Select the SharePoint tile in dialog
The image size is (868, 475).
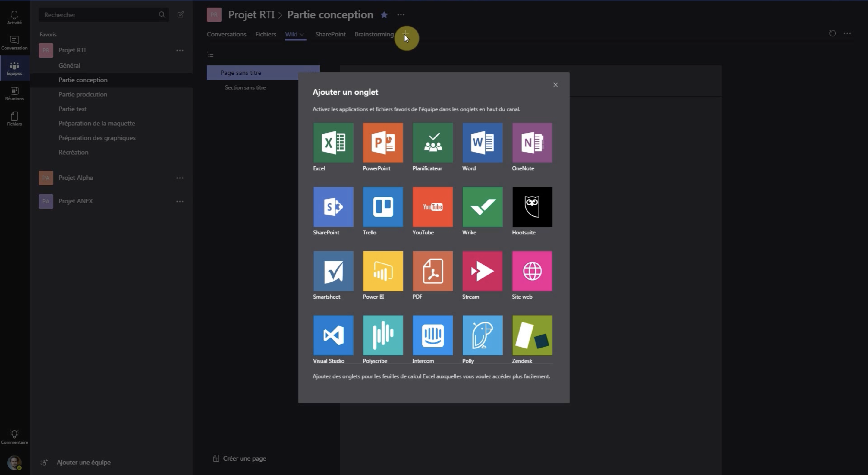[x=333, y=207]
